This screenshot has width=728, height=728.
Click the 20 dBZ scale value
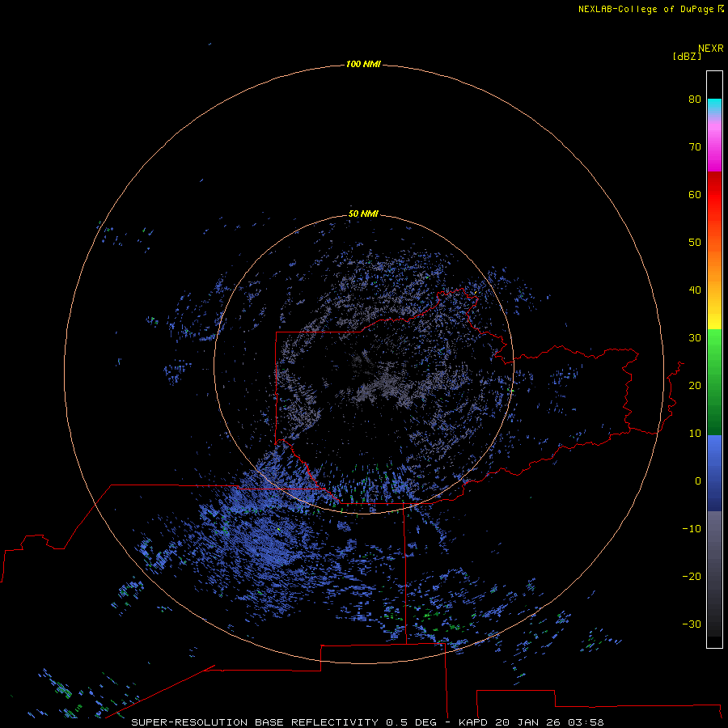695,385
